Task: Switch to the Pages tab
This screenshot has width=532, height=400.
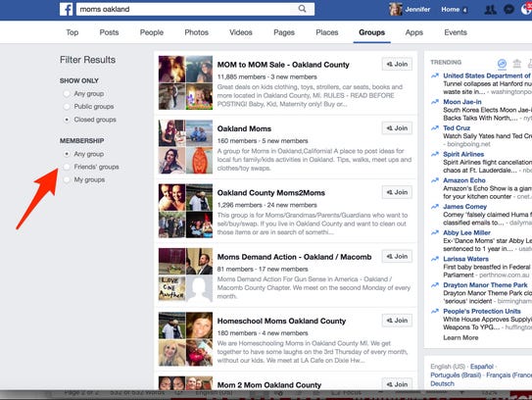Action: (284, 32)
